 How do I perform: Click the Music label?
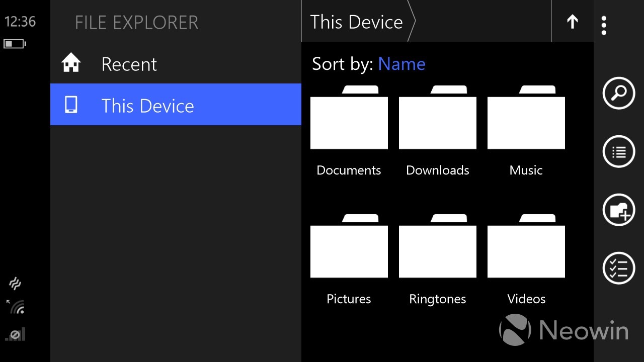tap(526, 170)
